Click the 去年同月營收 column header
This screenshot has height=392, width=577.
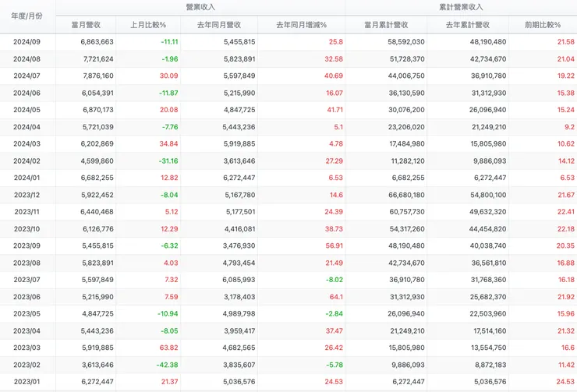click(x=219, y=25)
